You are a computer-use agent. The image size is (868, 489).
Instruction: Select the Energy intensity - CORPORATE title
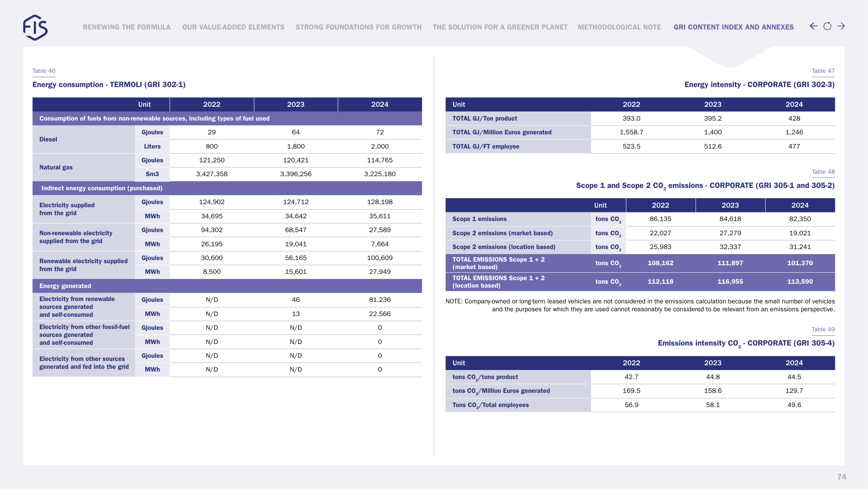point(759,85)
